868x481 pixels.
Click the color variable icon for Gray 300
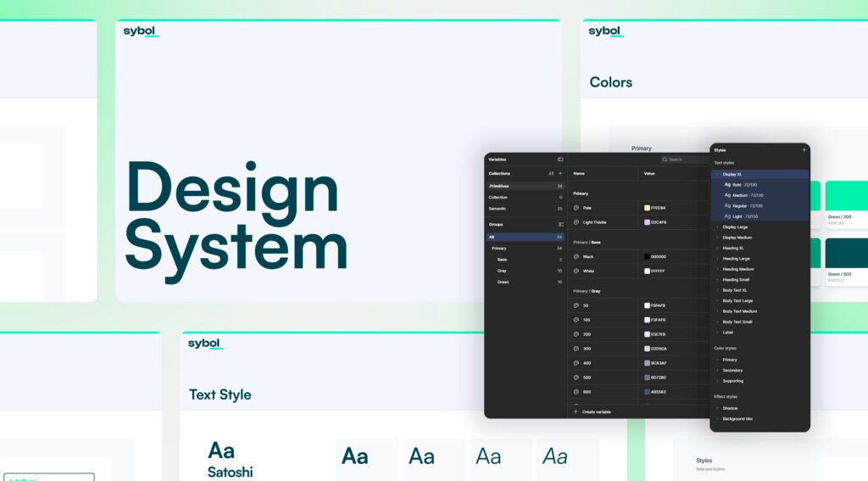576,349
